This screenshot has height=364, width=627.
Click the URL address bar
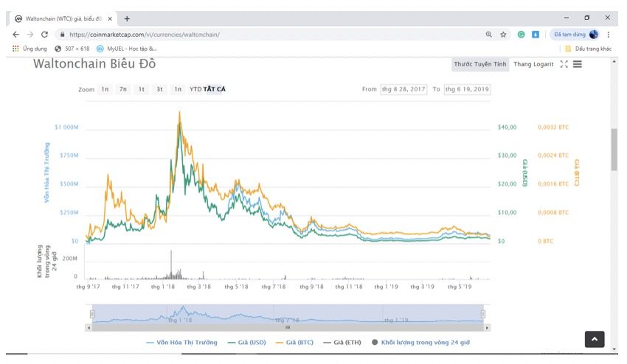click(x=272, y=35)
